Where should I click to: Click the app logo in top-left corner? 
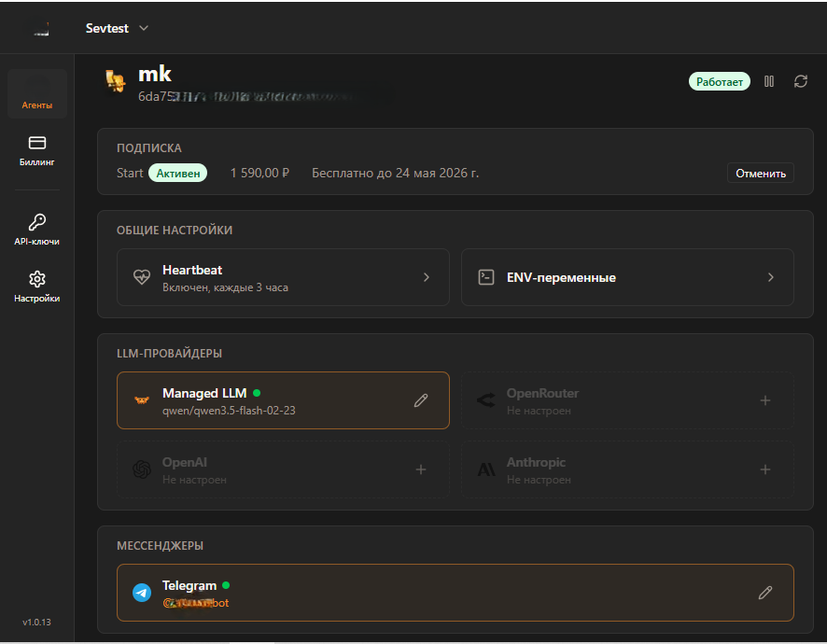(41, 29)
